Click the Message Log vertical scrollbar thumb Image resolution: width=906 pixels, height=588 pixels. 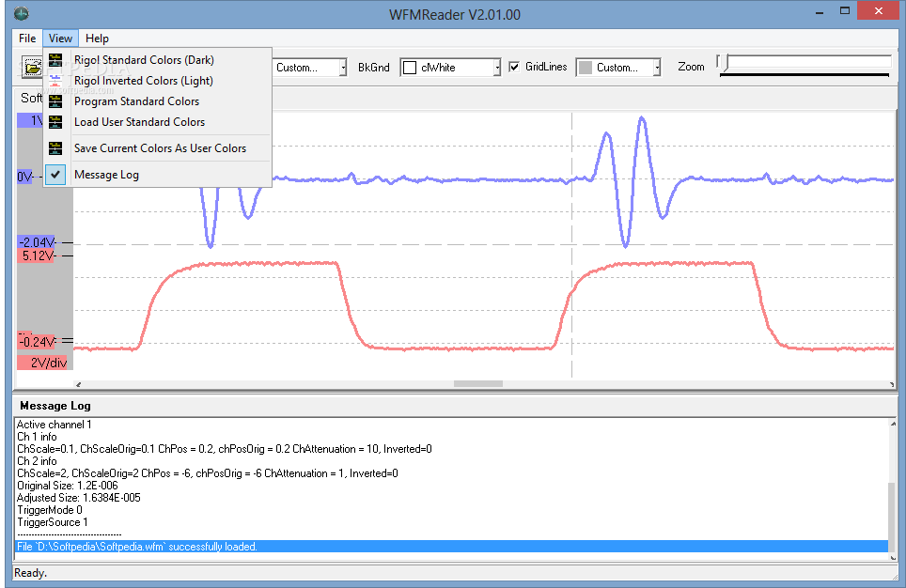point(893,518)
